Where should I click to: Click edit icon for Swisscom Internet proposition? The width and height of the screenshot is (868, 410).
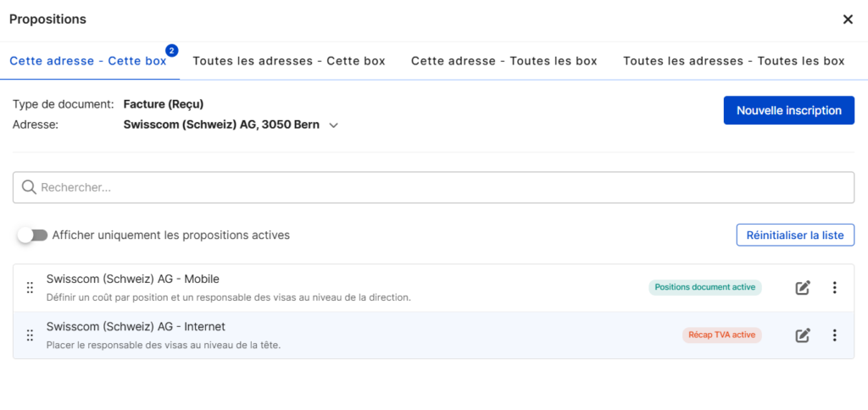click(803, 335)
